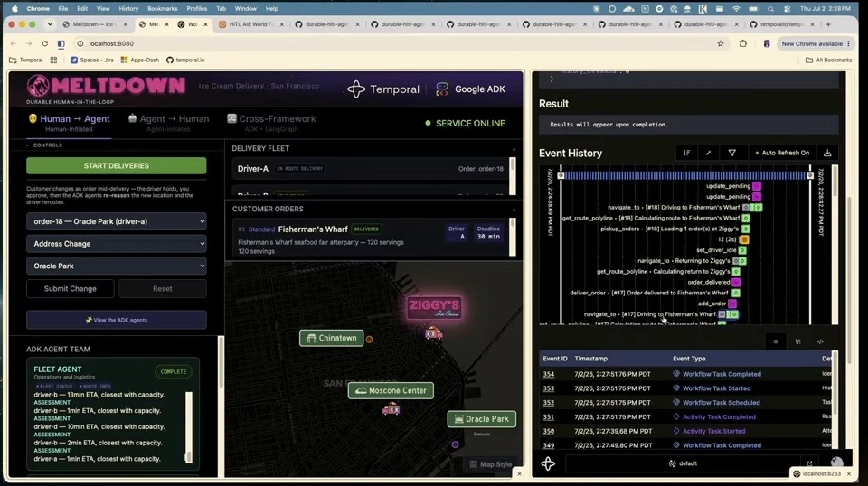Screen dimensions: 868x486
Task: Click the Moscone Center map marker
Action: coord(391,390)
